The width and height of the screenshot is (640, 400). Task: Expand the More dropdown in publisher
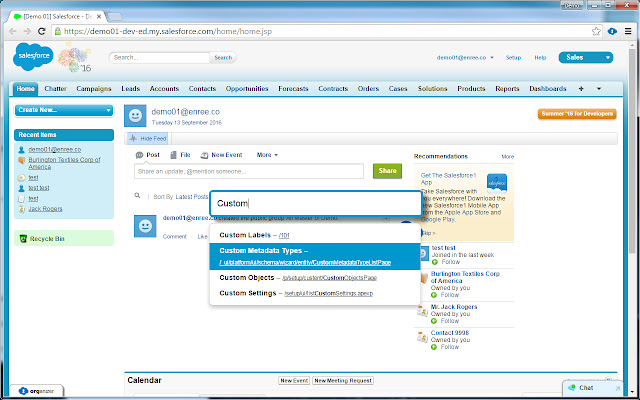point(267,155)
